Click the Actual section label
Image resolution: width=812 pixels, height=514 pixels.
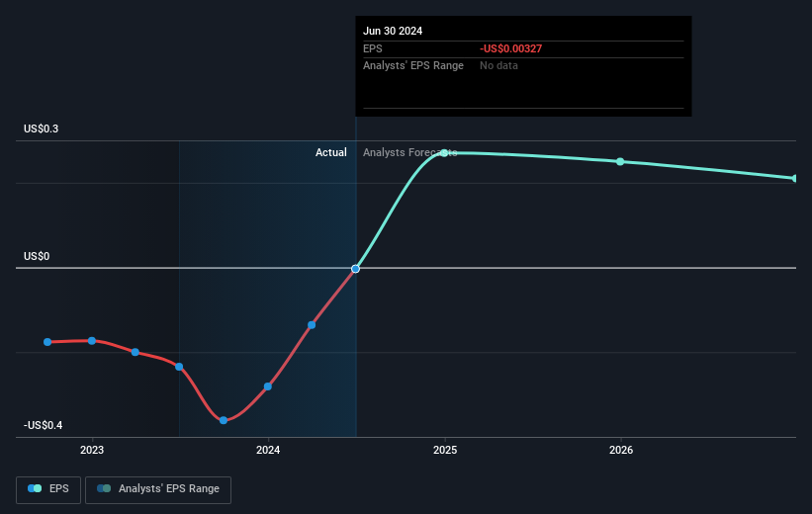point(331,152)
